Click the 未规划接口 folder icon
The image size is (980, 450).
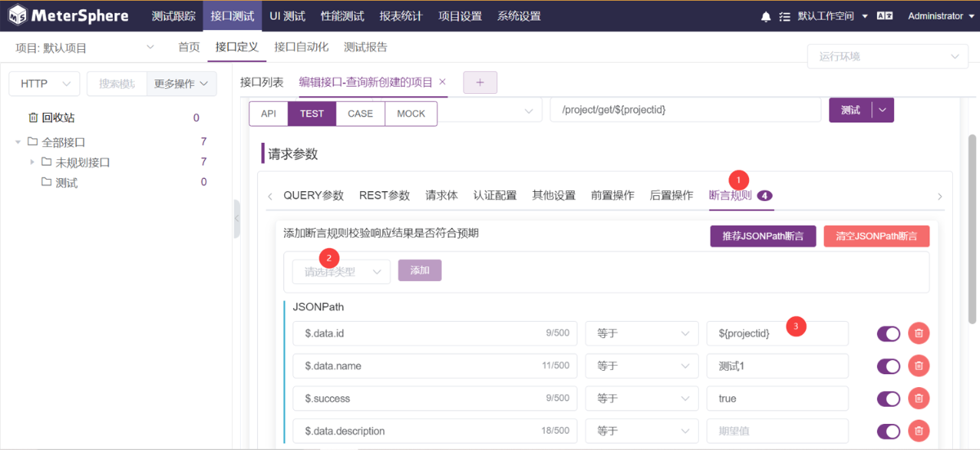tap(47, 163)
